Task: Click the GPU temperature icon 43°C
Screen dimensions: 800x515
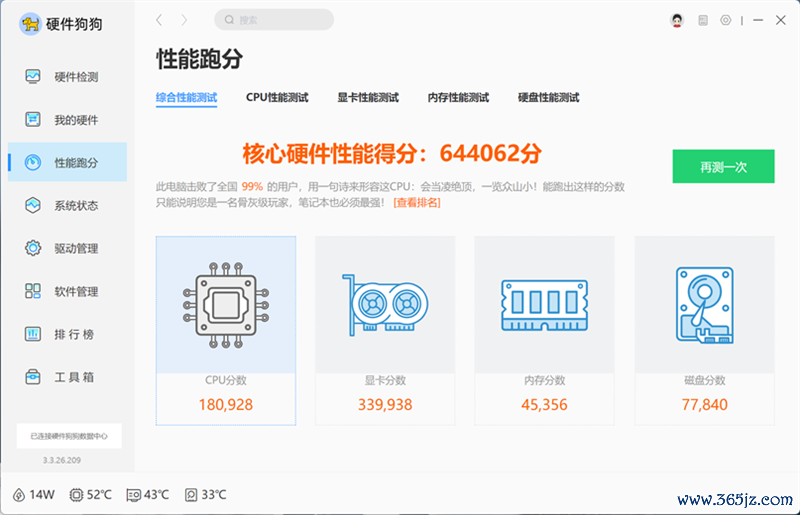Action: 133,495
